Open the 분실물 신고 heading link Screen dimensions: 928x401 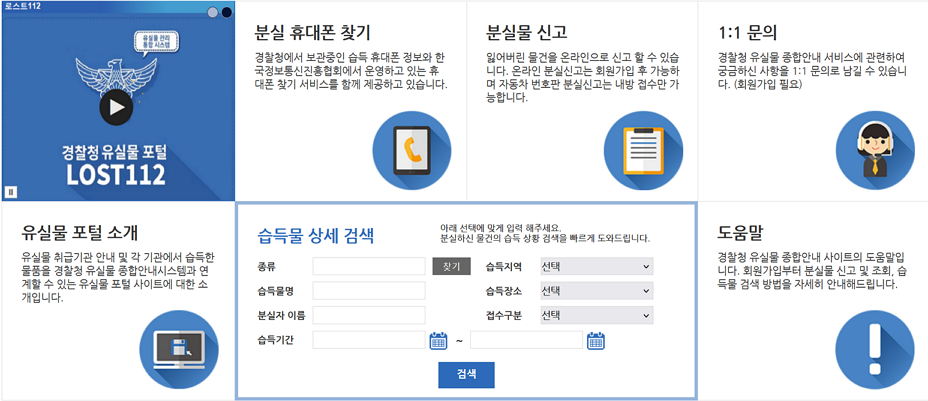click(527, 32)
